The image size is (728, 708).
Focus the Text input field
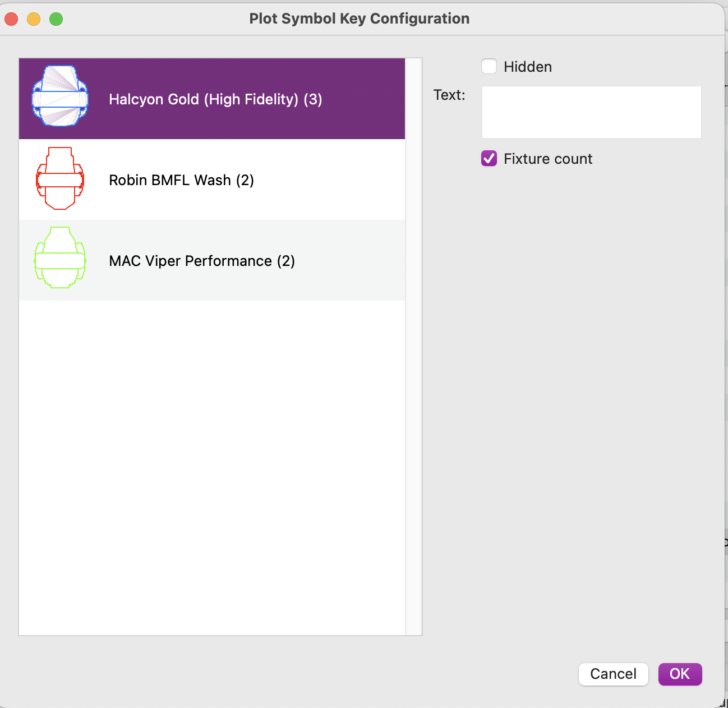click(x=592, y=112)
